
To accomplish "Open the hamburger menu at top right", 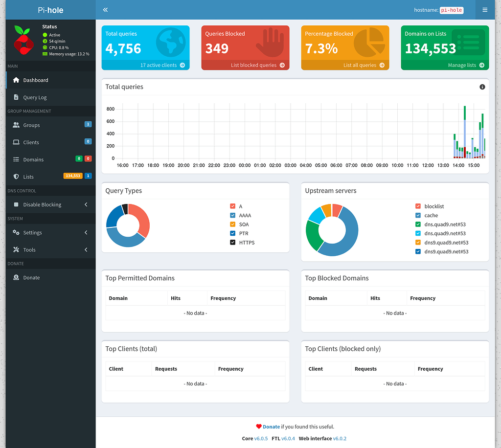I will point(484,10).
